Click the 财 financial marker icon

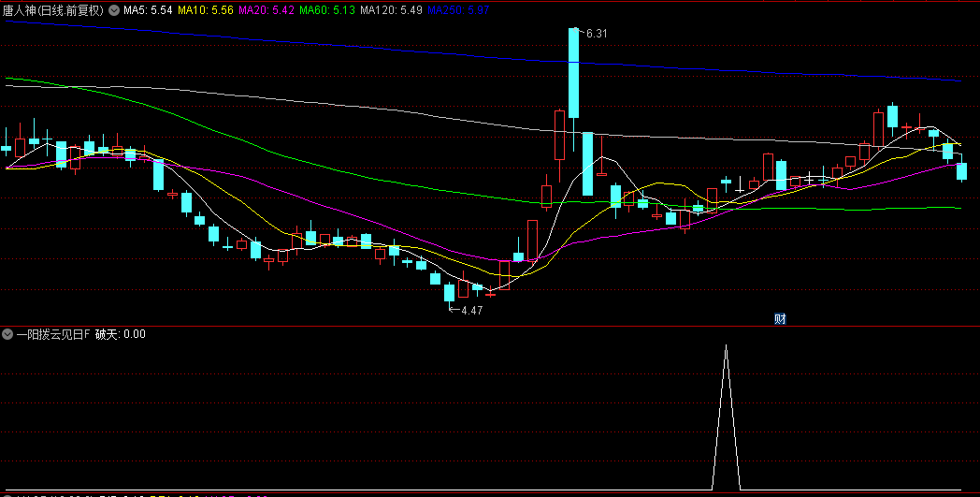point(780,318)
